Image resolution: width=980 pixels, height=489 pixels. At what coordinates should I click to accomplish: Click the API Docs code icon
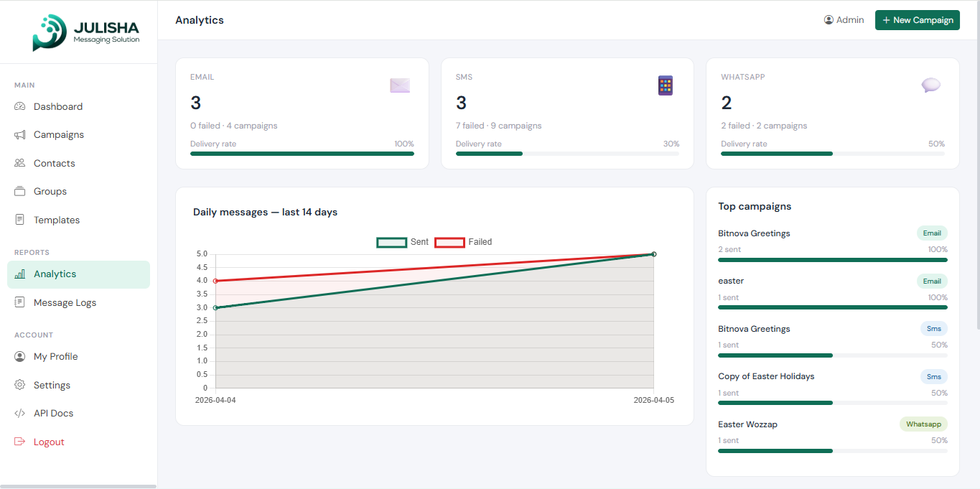[20, 414]
